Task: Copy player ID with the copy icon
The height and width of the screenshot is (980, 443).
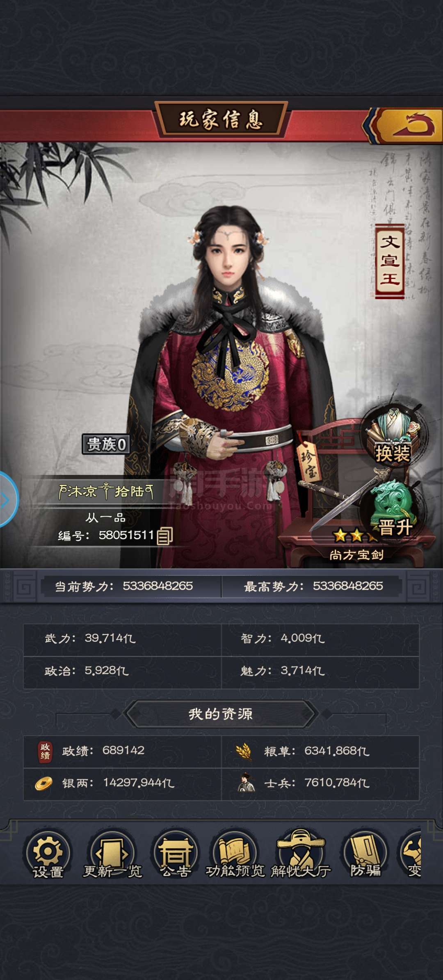Action: 164,536
